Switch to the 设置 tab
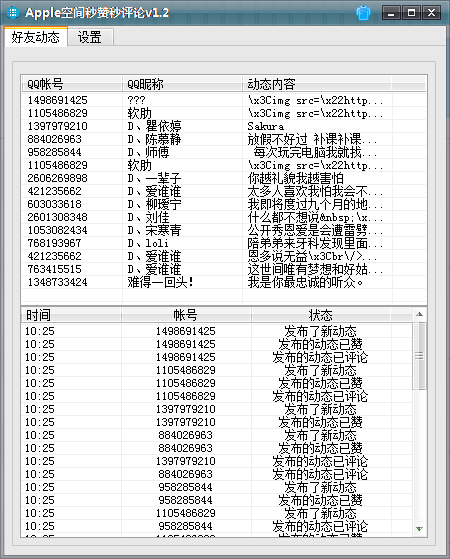The image size is (450, 559). click(90, 37)
